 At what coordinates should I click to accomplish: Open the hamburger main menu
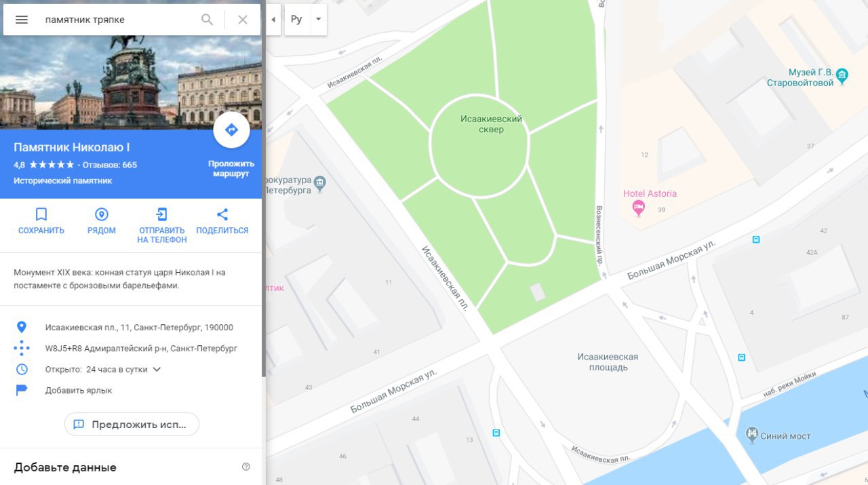coord(22,20)
